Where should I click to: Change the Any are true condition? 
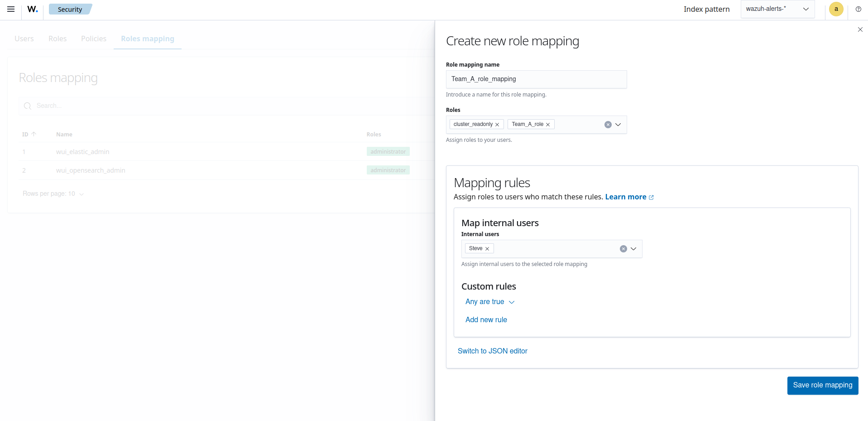pos(490,301)
